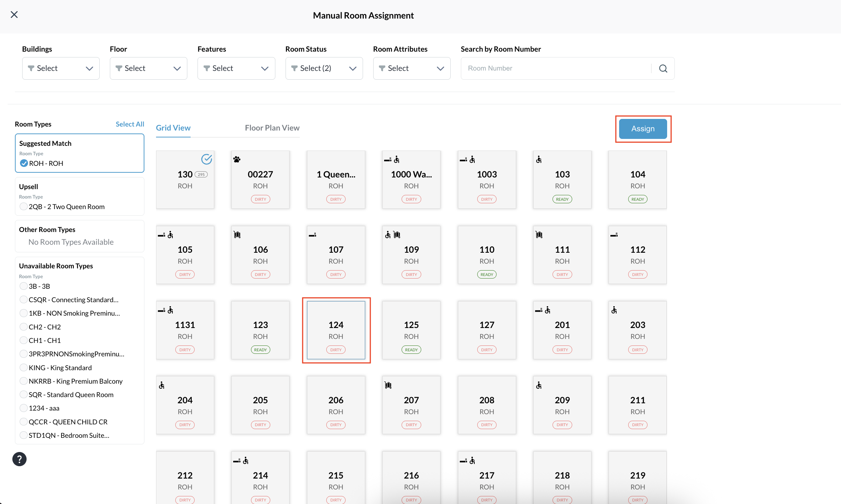
Task: Click the smoking icon on room 107
Action: coord(312,235)
